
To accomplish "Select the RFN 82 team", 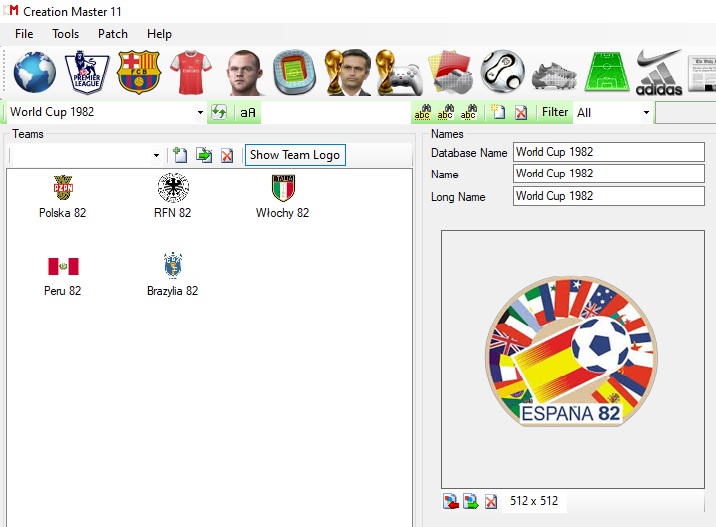I will click(173, 196).
